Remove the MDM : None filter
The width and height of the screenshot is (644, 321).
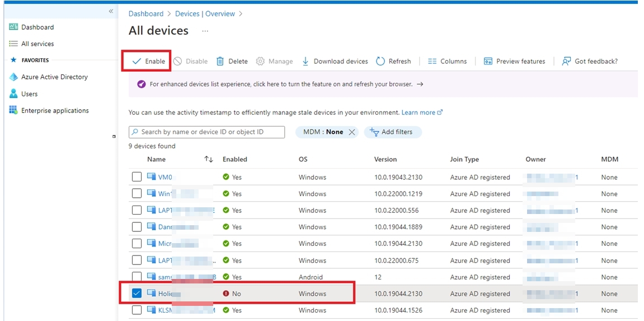pyautogui.click(x=352, y=132)
